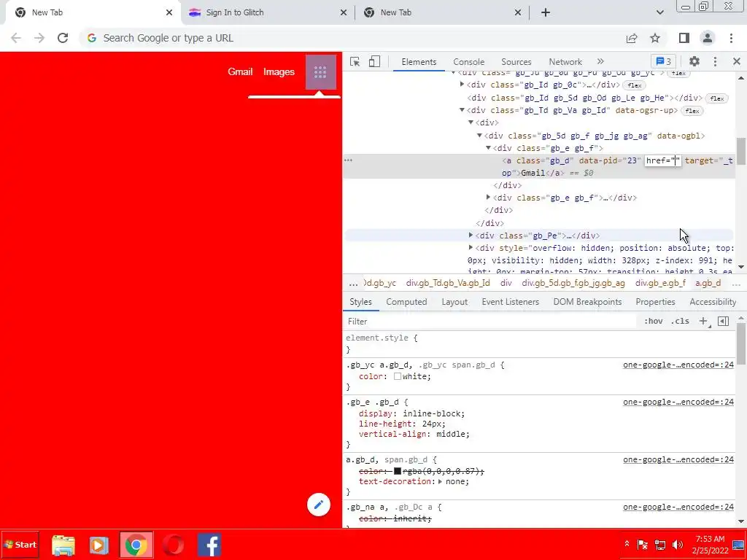
Task: Toggle the computed styles sidebar icon
Action: point(723,321)
